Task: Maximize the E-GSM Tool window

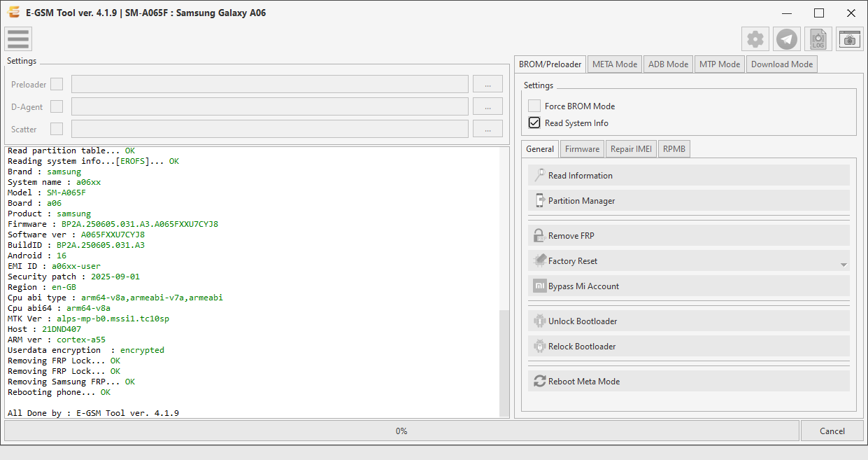Action: click(x=819, y=13)
